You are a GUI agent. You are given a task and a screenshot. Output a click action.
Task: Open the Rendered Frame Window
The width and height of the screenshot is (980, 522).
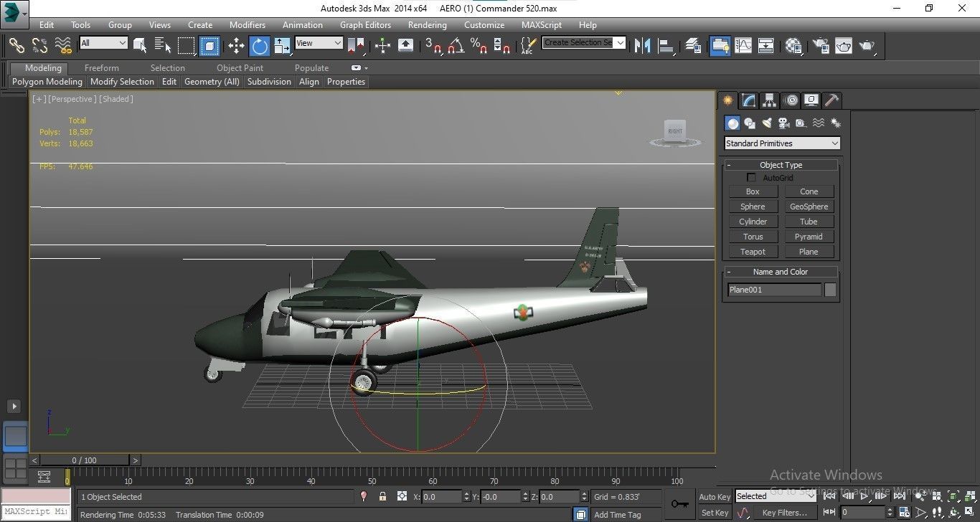(x=843, y=45)
